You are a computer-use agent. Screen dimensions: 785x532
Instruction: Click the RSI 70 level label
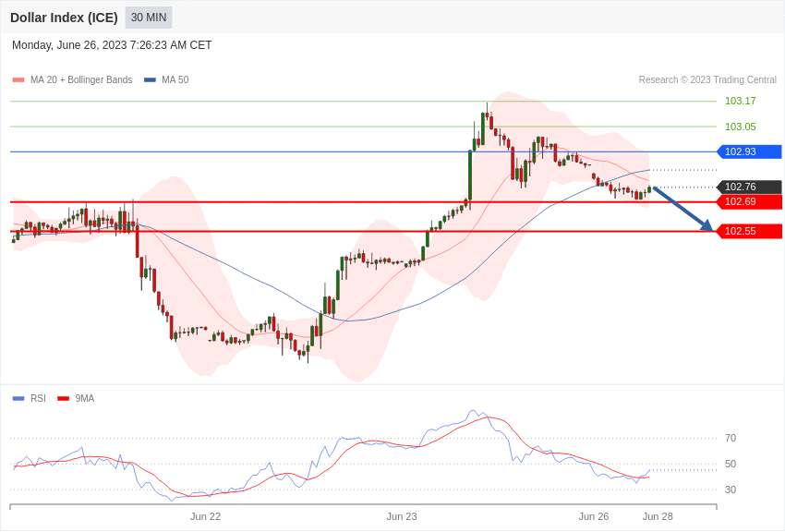click(x=731, y=438)
